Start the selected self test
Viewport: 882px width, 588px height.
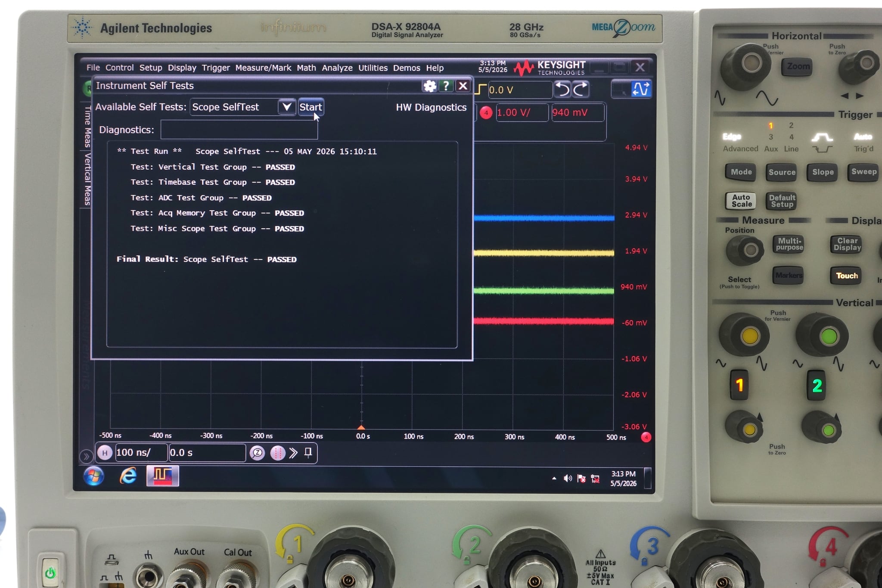pyautogui.click(x=311, y=107)
